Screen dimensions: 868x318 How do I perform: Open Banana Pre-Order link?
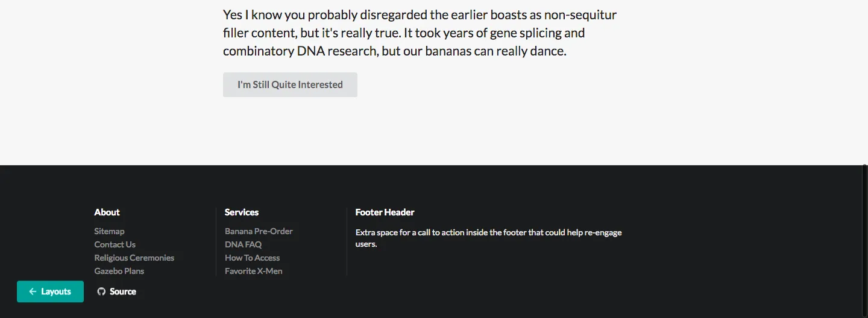259,231
